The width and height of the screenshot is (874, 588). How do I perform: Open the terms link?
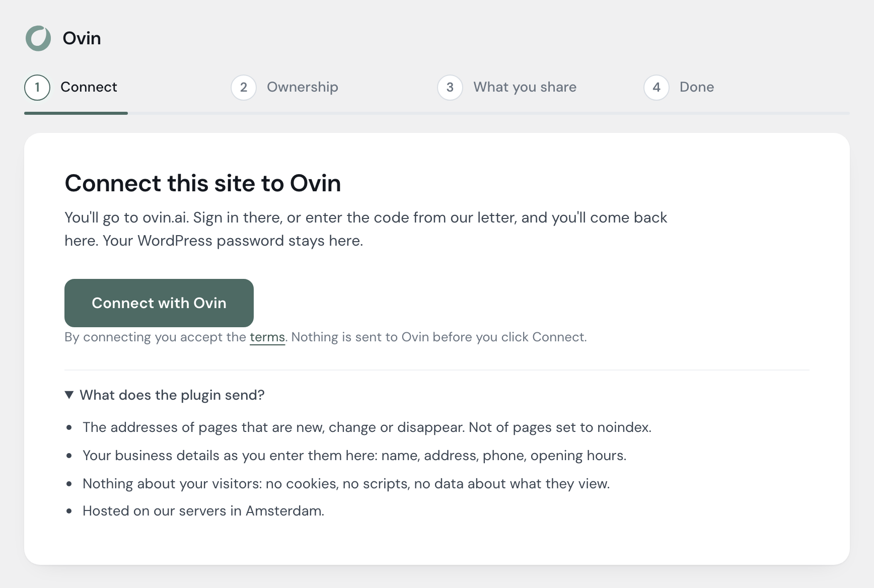tap(267, 337)
